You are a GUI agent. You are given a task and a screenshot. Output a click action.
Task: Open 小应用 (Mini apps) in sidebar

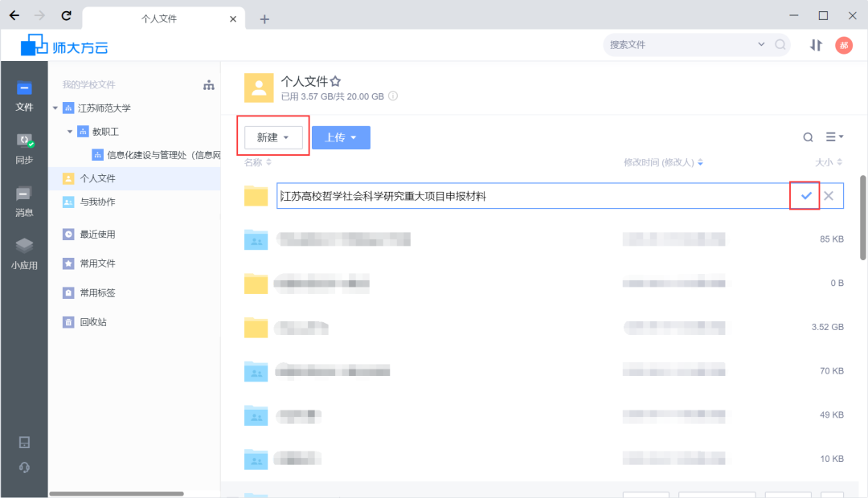(24, 253)
